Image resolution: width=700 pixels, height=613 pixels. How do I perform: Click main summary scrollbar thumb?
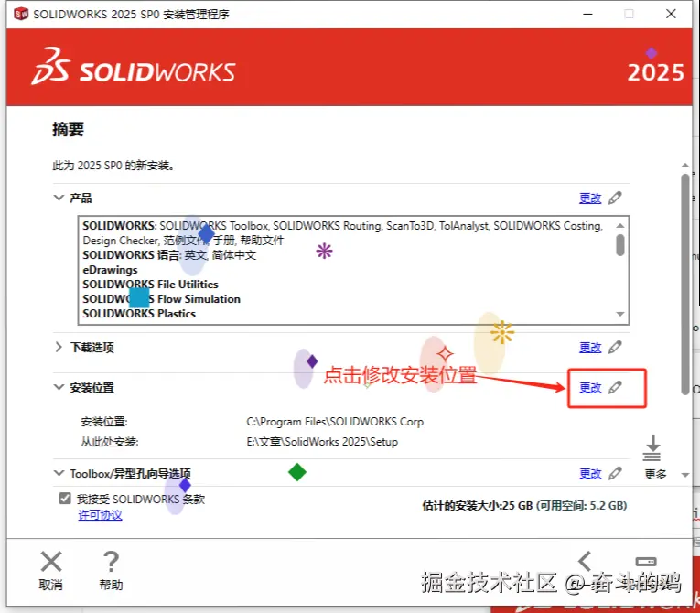685,285
